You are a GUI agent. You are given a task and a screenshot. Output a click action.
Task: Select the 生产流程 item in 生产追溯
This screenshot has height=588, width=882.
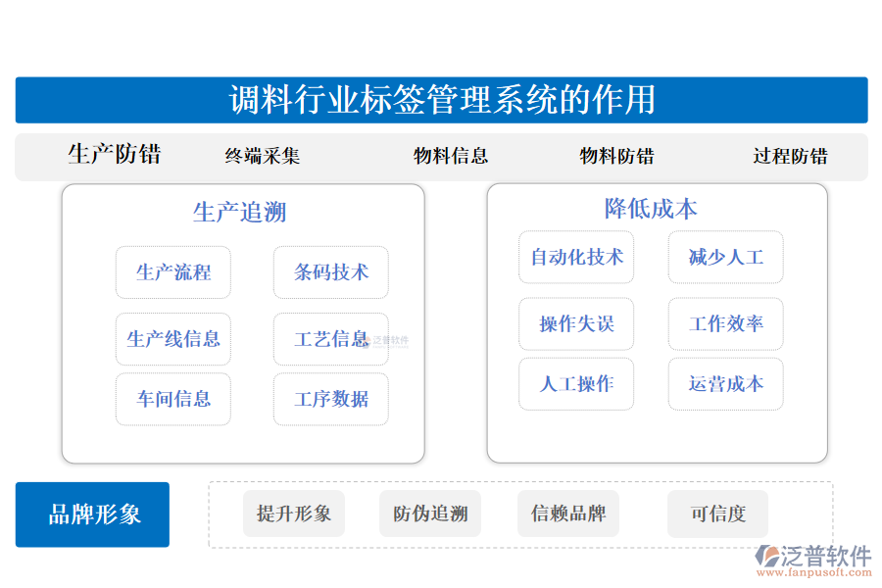(x=173, y=273)
